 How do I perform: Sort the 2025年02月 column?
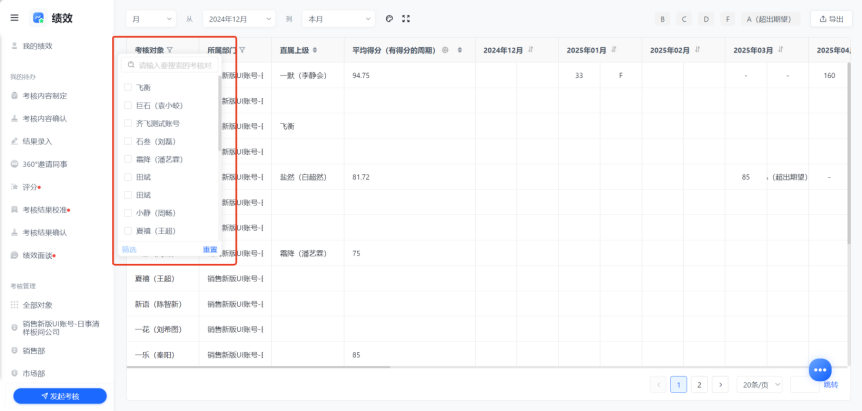(698, 49)
